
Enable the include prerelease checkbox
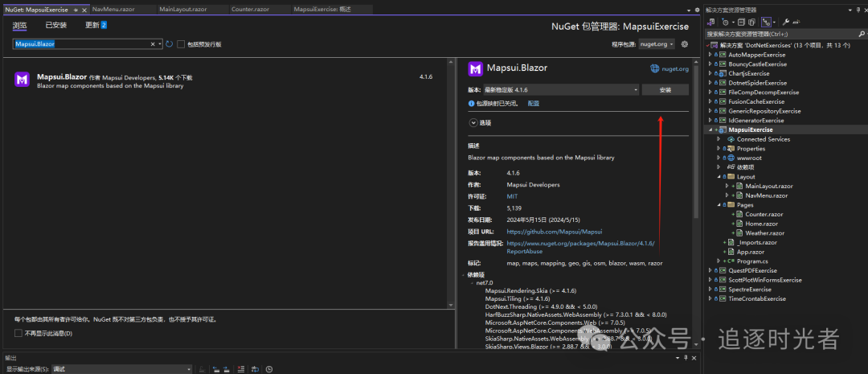coord(181,44)
